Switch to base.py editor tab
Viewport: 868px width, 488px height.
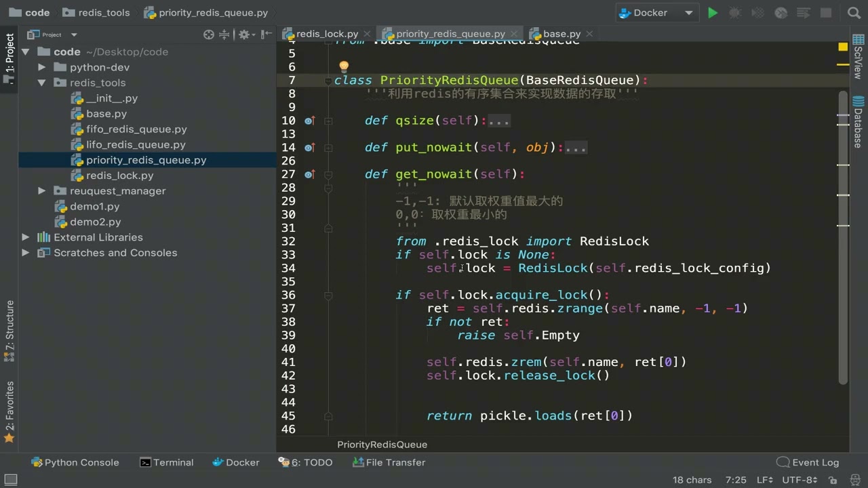(x=561, y=34)
